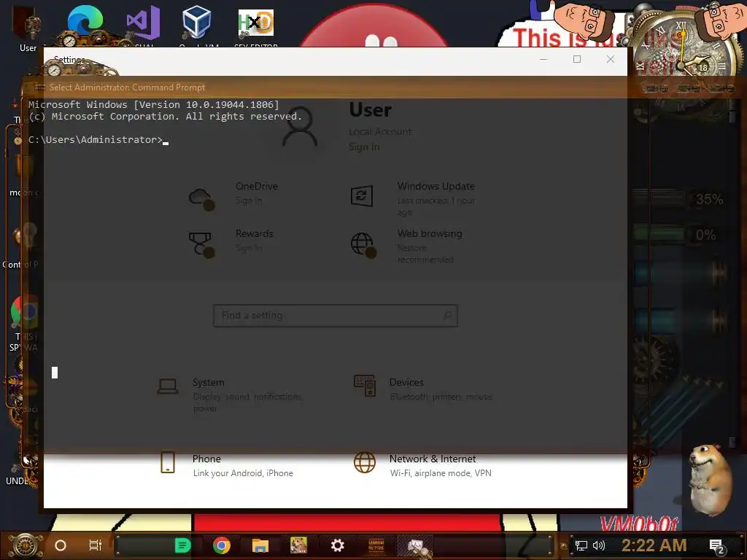Open the animal picture app on taskbar
Image resolution: width=747 pixels, height=560 pixels.
298,545
